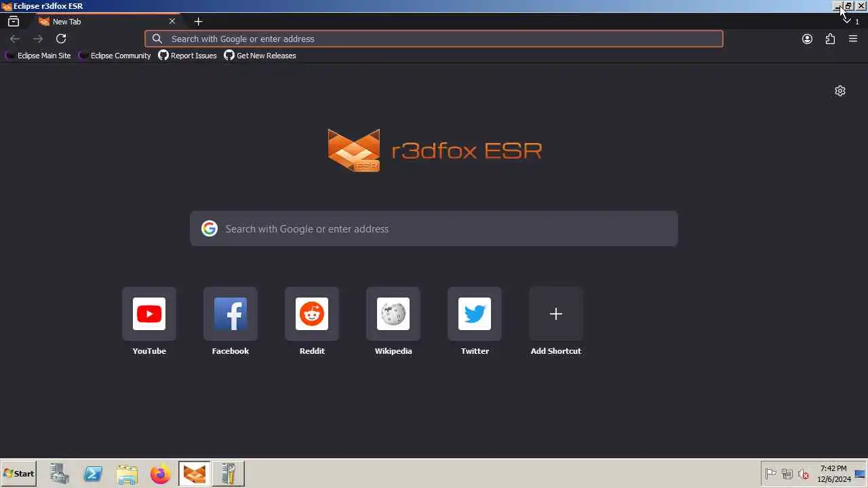The width and height of the screenshot is (868, 488).
Task: Click the back navigation arrow
Action: point(15,39)
